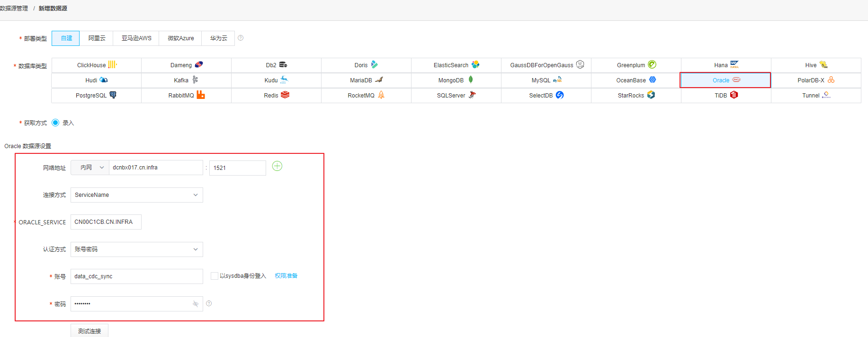The height and width of the screenshot is (337, 868).
Task: Pick the Greenplum database icon
Action: [652, 64]
